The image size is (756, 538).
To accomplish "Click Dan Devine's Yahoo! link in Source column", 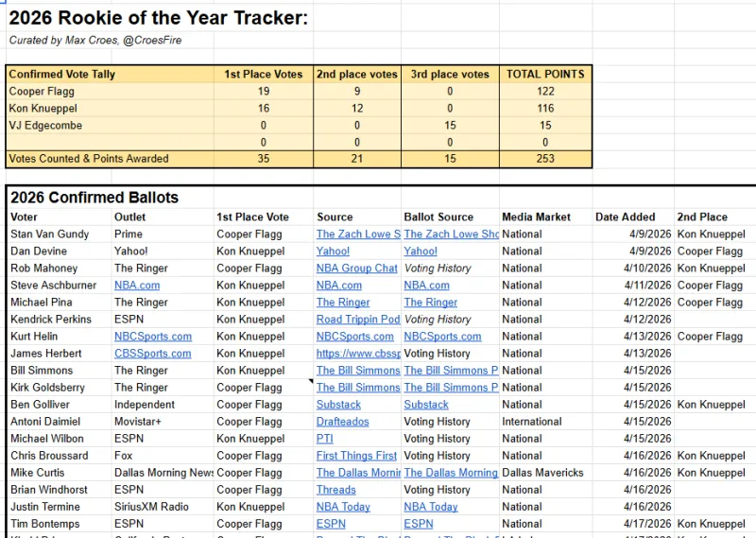I will (x=333, y=252).
